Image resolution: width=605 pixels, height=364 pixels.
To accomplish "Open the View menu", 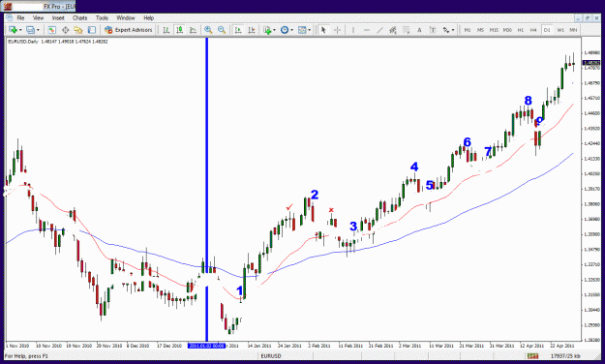I will coord(38,17).
